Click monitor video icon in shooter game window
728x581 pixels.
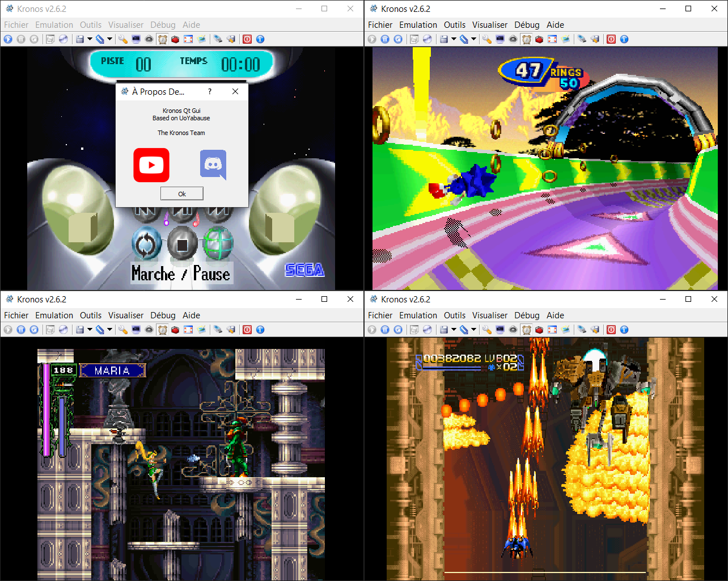coord(500,330)
